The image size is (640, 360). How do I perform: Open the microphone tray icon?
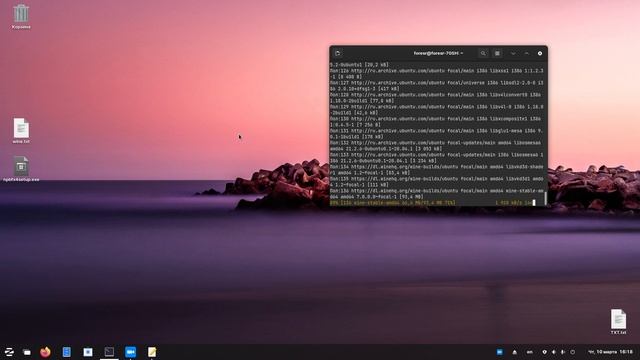(x=563, y=352)
